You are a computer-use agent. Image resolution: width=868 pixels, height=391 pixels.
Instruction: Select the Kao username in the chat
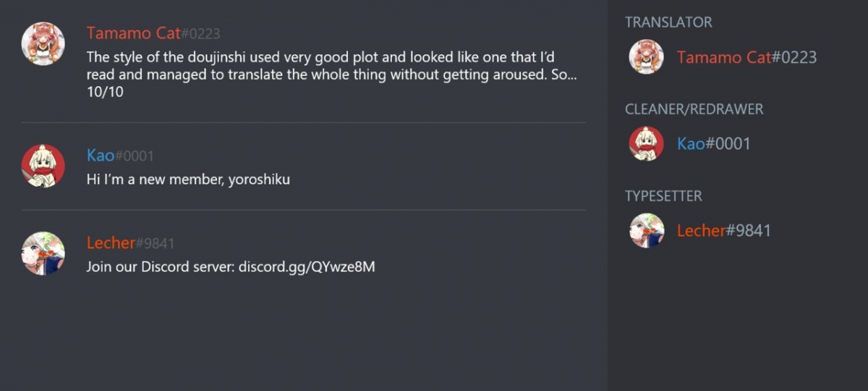[x=101, y=156]
